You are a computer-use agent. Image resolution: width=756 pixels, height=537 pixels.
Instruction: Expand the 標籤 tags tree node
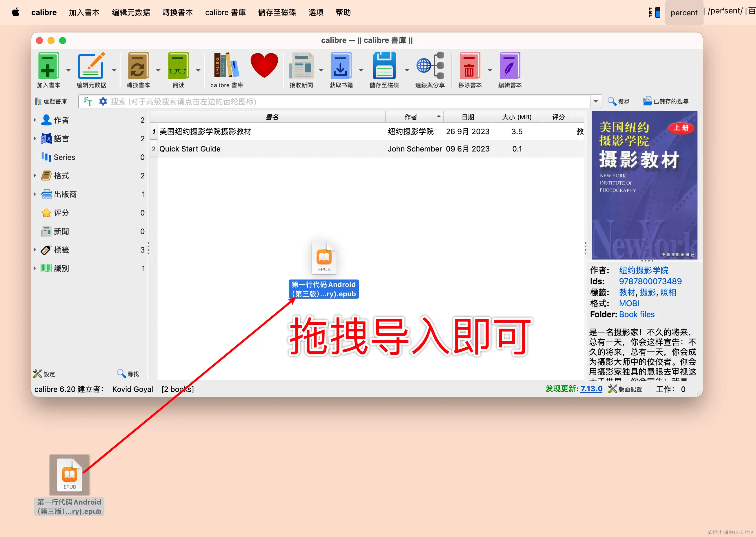(x=35, y=250)
